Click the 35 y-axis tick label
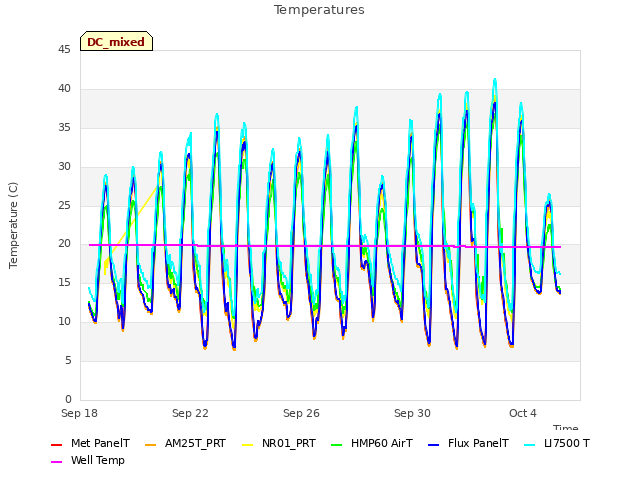The height and width of the screenshot is (480, 640). 64,128
